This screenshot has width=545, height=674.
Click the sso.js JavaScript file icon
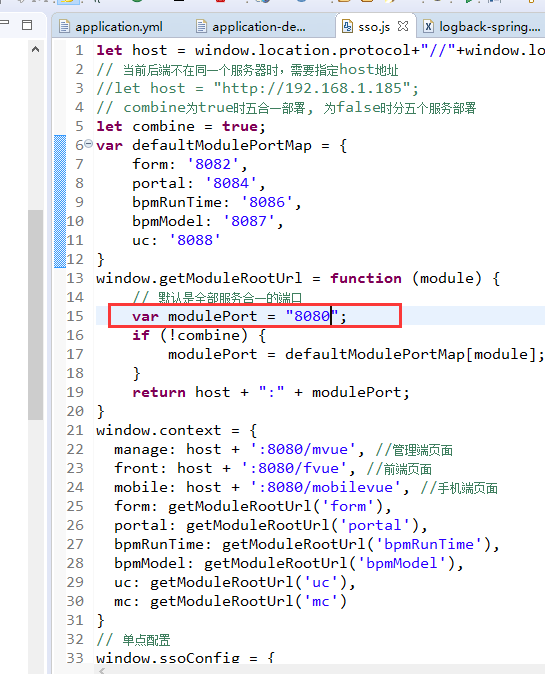pos(347,27)
